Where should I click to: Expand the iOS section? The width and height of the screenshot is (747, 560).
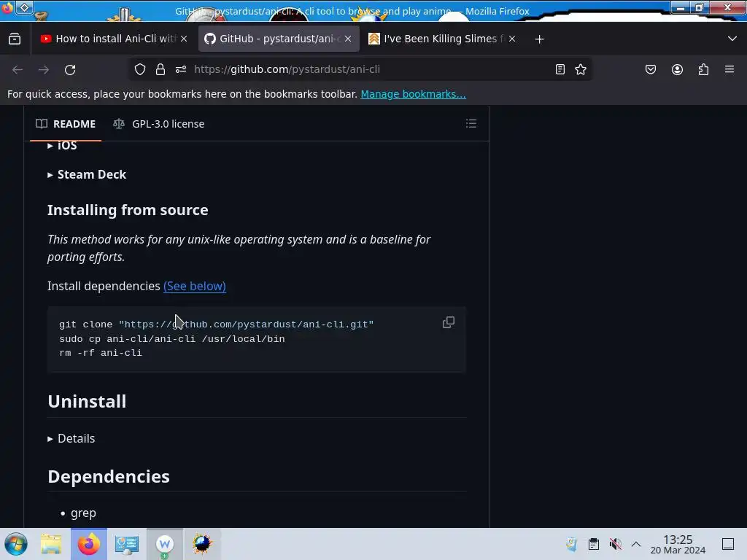click(63, 145)
